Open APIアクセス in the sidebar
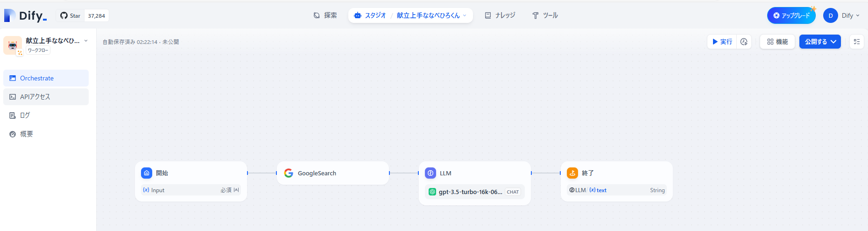 [x=46, y=97]
